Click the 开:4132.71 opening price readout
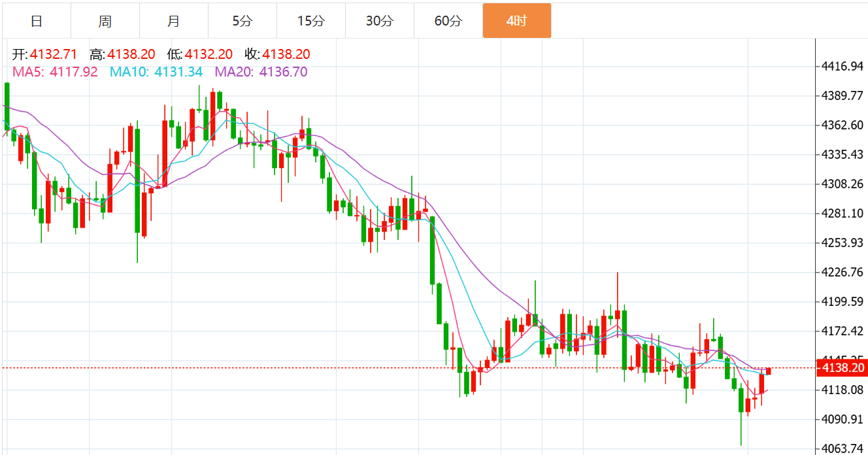This screenshot has width=868, height=455. coord(44,54)
